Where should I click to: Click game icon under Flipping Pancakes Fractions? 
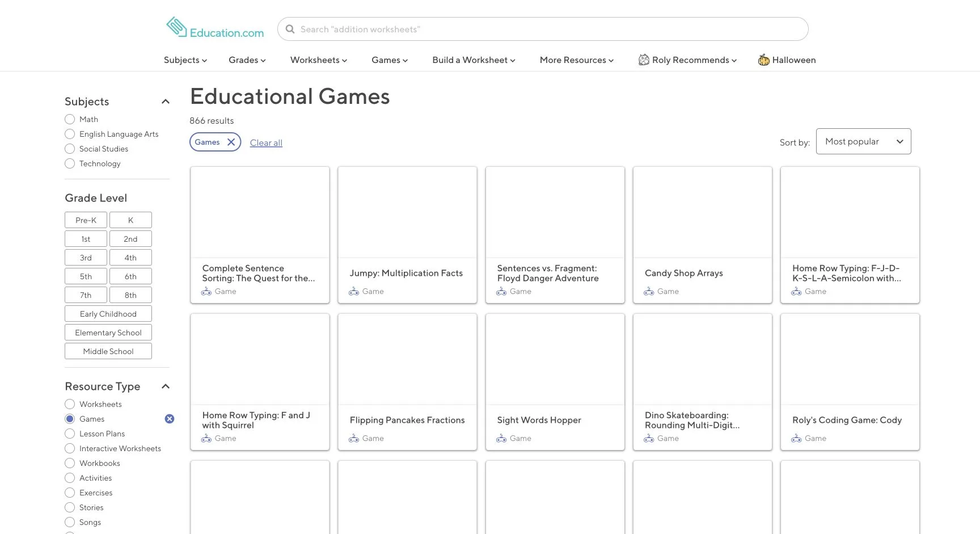(354, 438)
